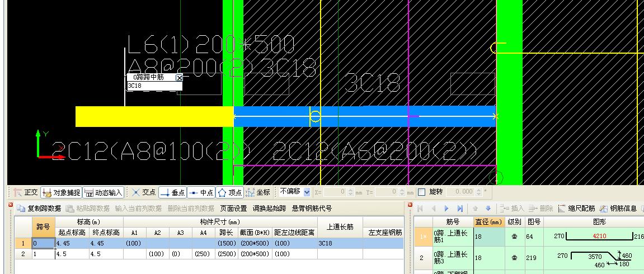
Task: Click the X offset input field
Action: tap(335, 192)
